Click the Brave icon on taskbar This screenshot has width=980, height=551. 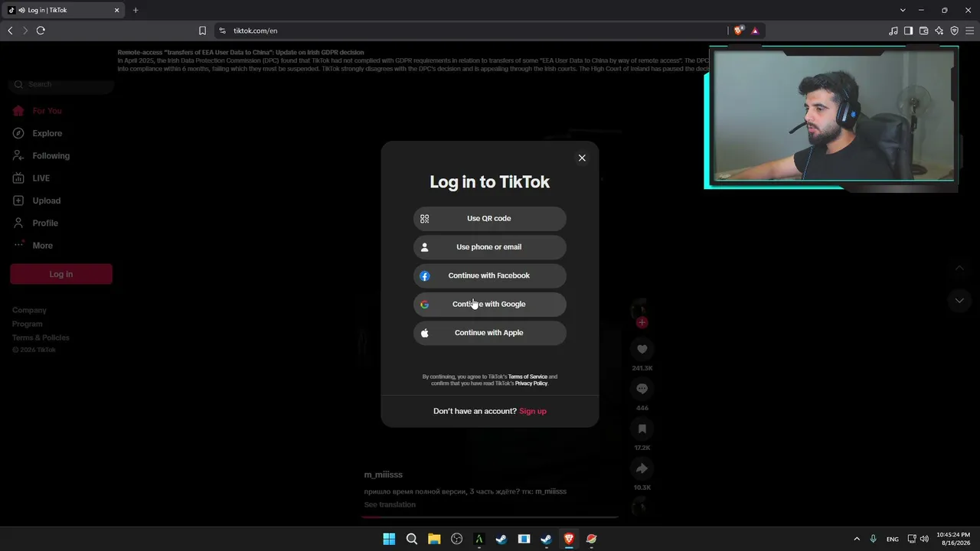tap(569, 539)
